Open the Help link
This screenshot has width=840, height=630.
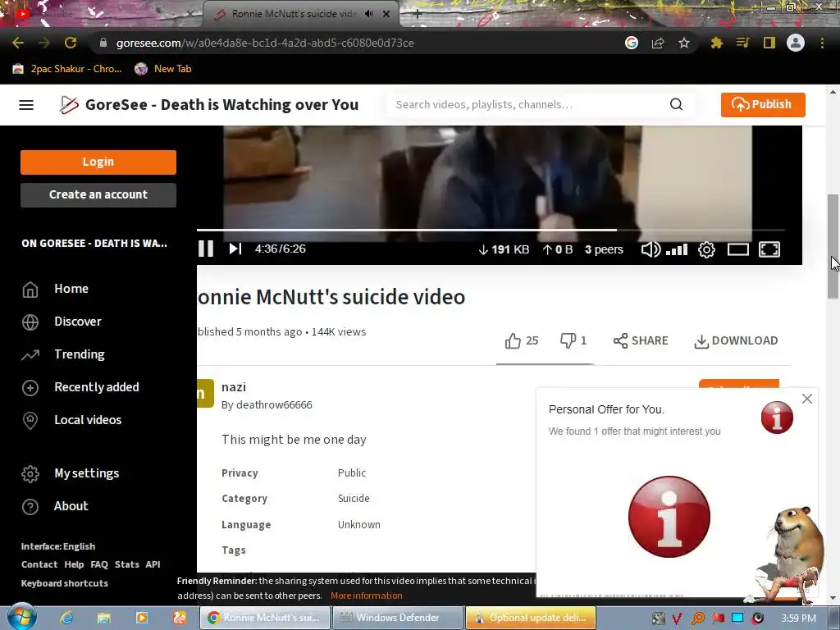74,564
